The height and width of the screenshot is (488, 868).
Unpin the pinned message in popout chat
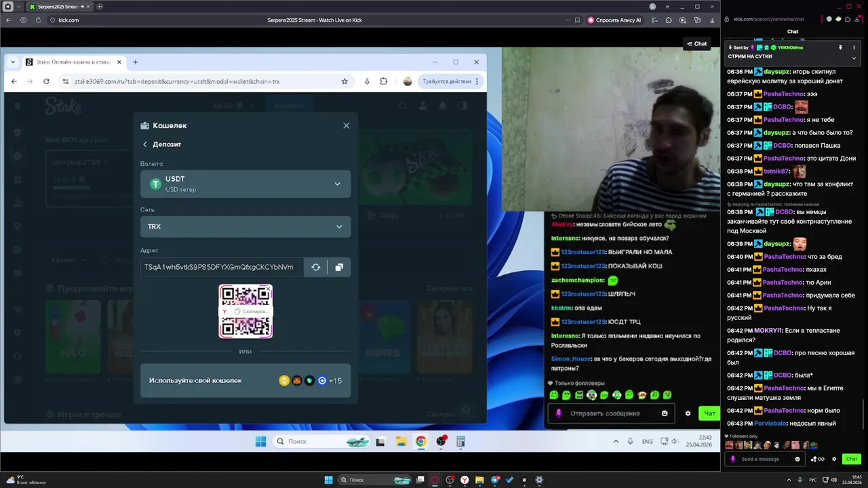click(840, 47)
